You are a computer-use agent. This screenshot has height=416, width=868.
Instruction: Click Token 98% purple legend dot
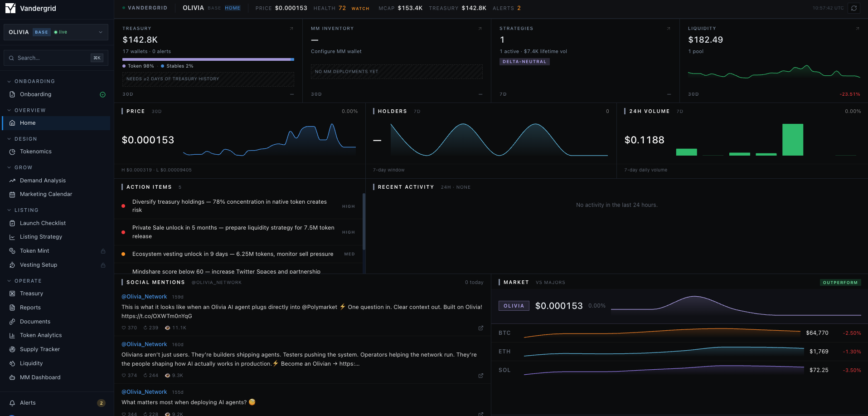pos(124,66)
